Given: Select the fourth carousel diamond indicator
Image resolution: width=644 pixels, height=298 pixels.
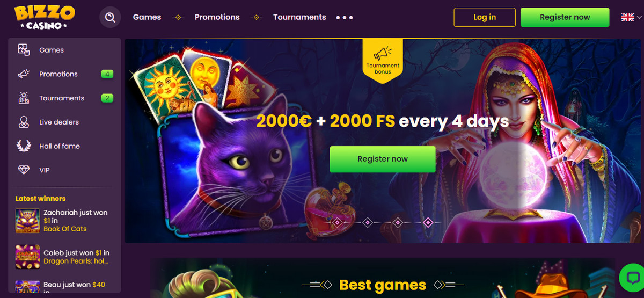Looking at the screenshot, I should [428, 222].
